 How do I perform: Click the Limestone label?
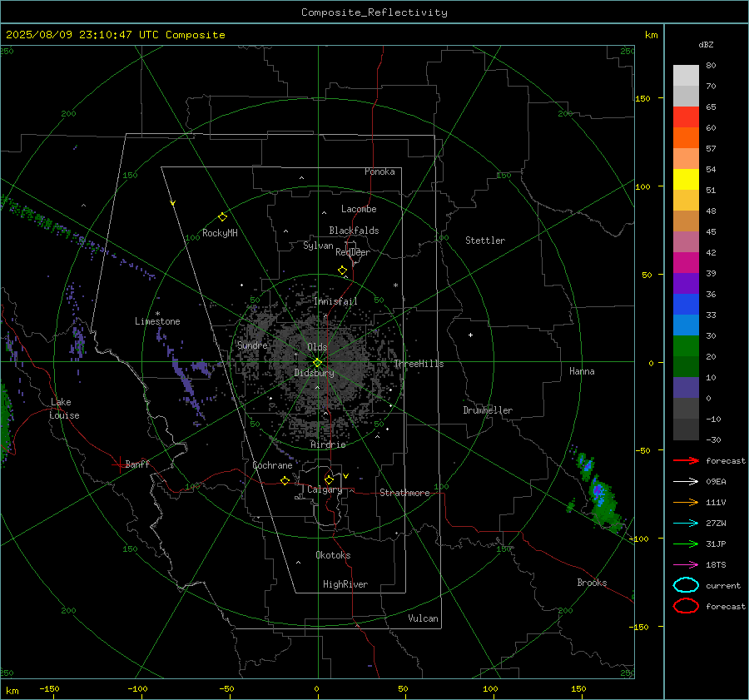point(157,321)
